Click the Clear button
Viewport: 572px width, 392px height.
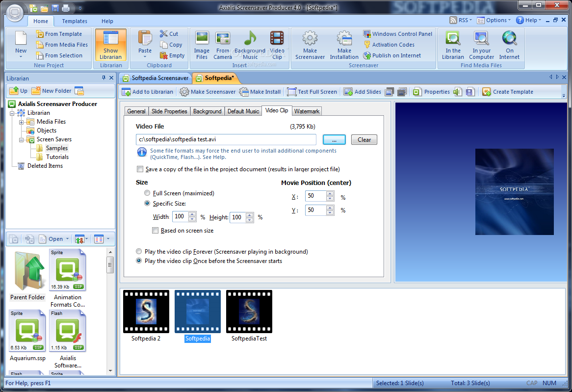click(x=364, y=140)
